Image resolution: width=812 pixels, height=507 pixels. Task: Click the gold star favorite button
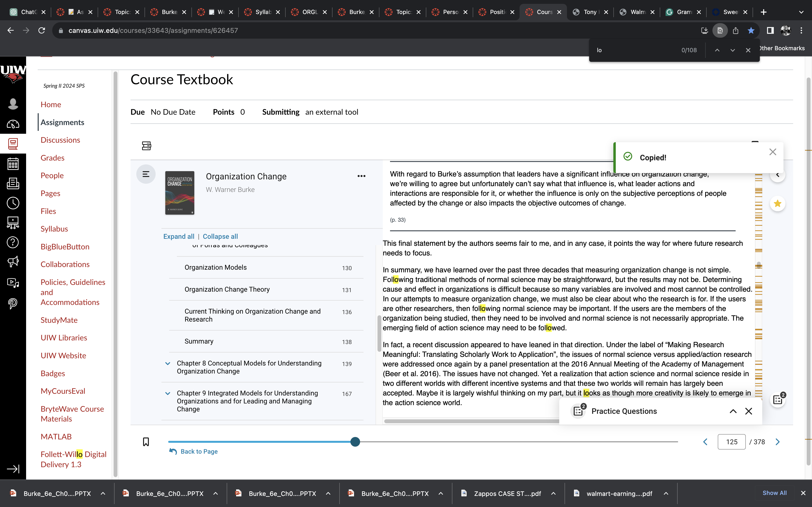click(777, 204)
